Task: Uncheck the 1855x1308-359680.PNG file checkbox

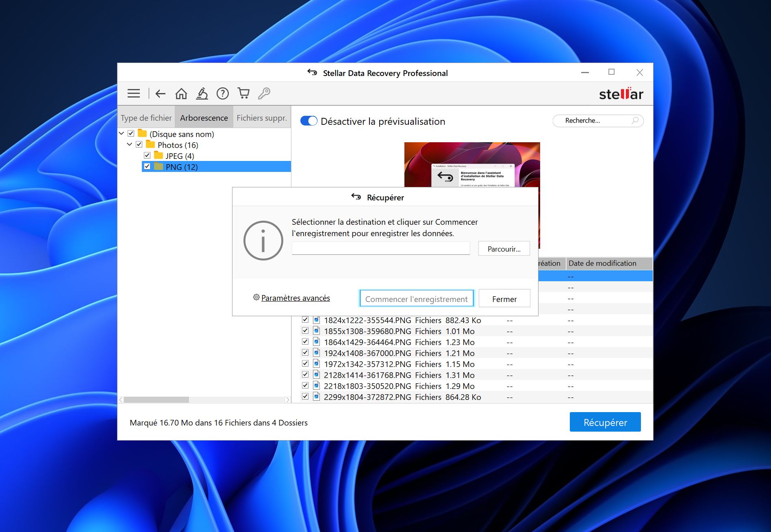Action: [305, 331]
